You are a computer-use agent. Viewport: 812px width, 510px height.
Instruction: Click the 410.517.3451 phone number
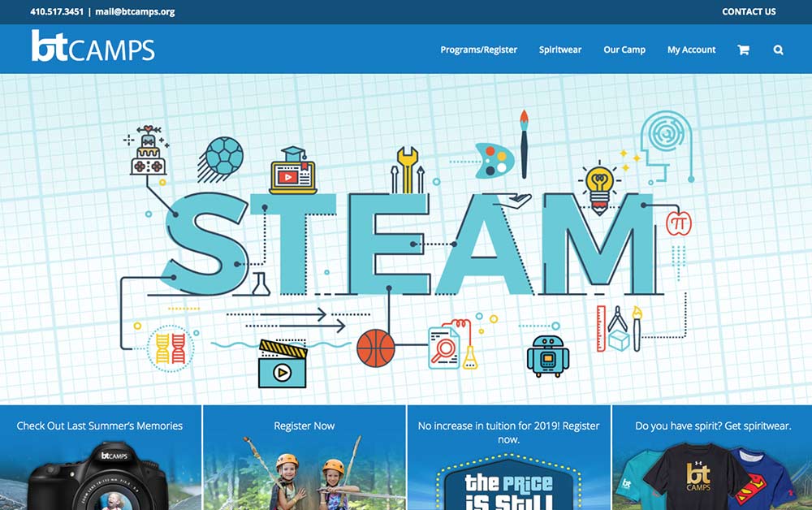coord(57,11)
